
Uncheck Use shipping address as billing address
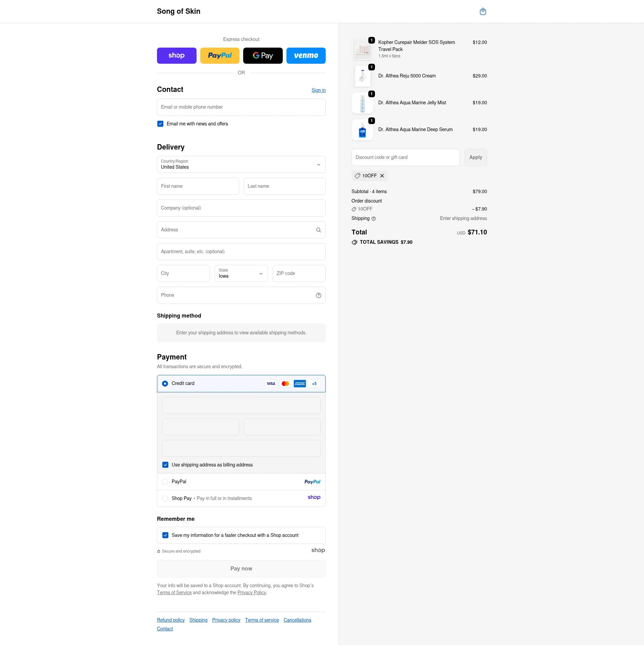tap(166, 464)
